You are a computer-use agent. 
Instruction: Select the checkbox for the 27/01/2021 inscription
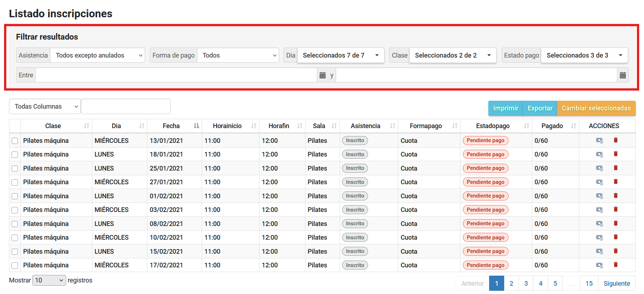click(x=15, y=182)
